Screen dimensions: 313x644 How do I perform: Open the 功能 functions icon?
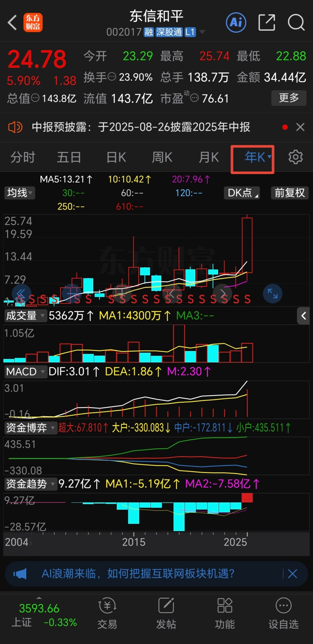click(x=225, y=613)
